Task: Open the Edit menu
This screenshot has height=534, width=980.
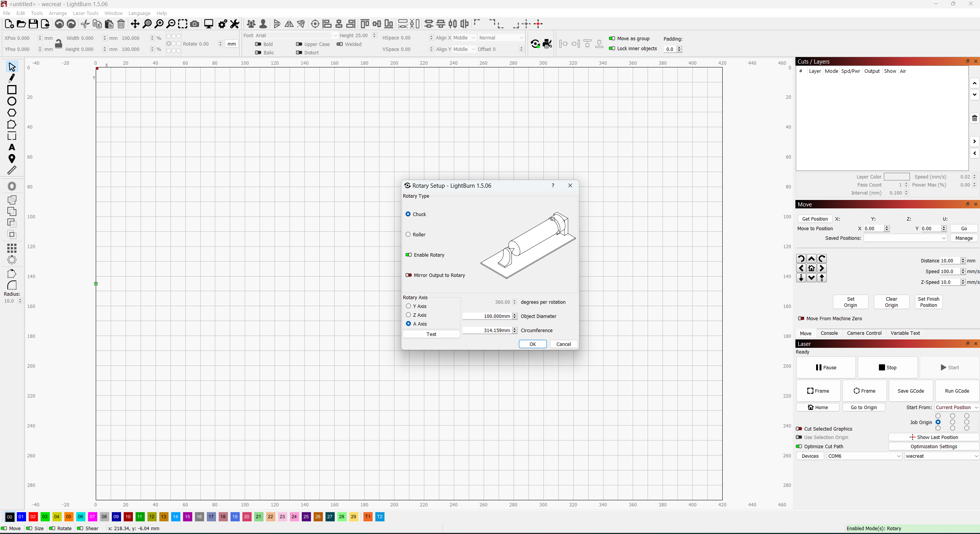Action: coord(21,13)
